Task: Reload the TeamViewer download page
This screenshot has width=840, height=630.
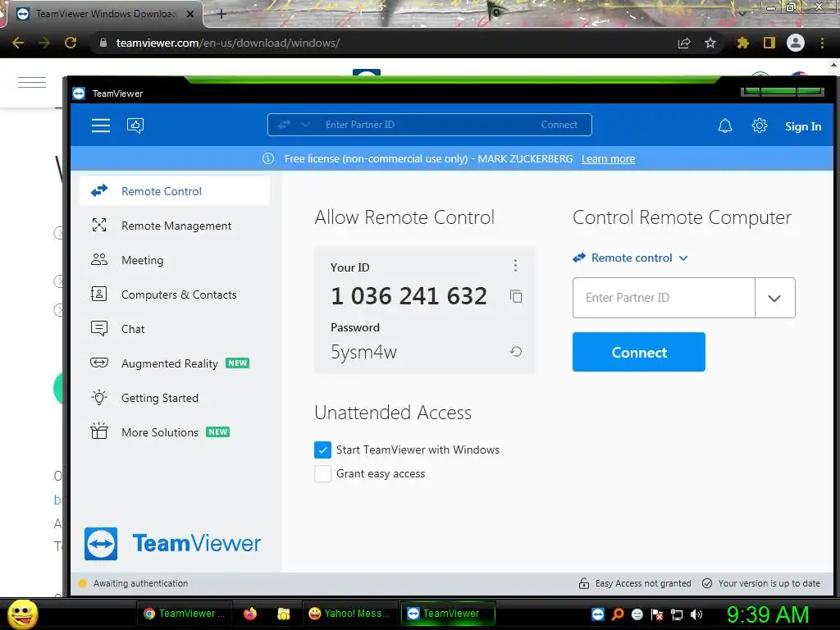Action: pyautogui.click(x=71, y=43)
